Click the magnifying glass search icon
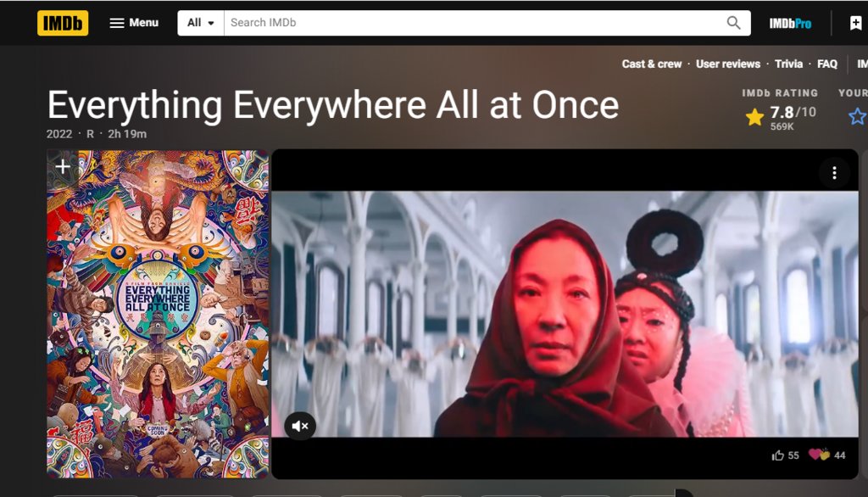868x497 pixels. click(x=733, y=23)
